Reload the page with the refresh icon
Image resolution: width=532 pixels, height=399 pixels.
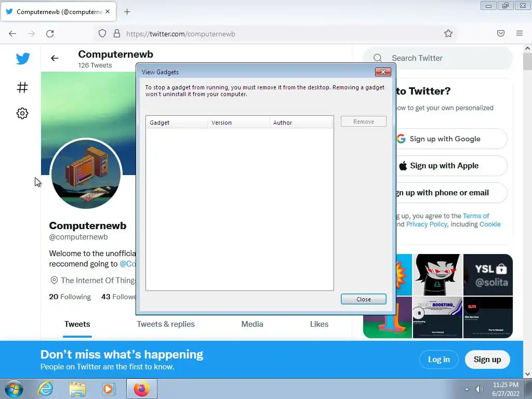50,34
